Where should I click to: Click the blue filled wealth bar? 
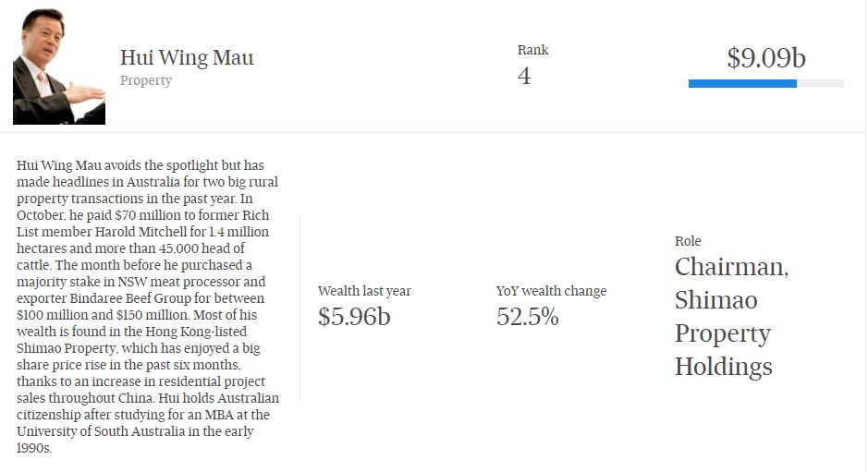pyautogui.click(x=742, y=84)
